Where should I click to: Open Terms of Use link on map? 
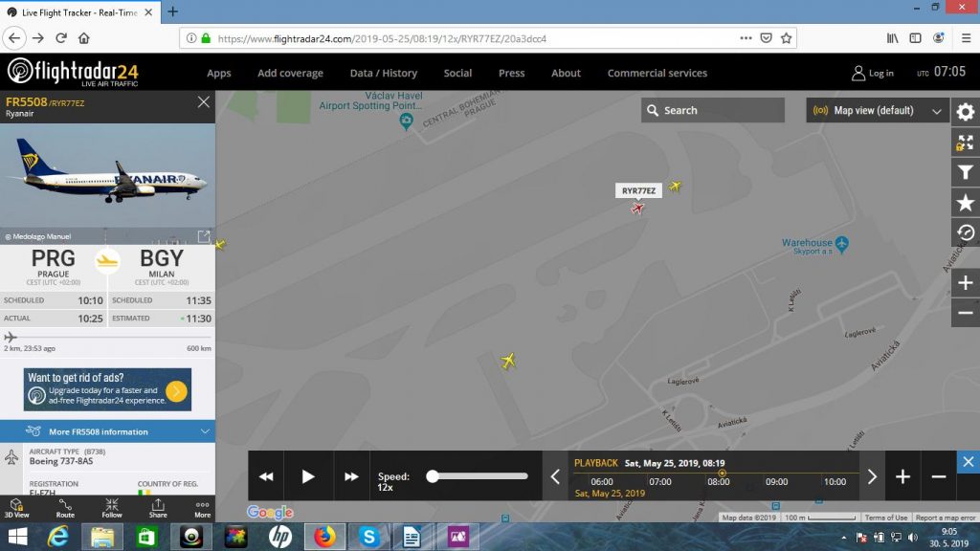tap(885, 518)
